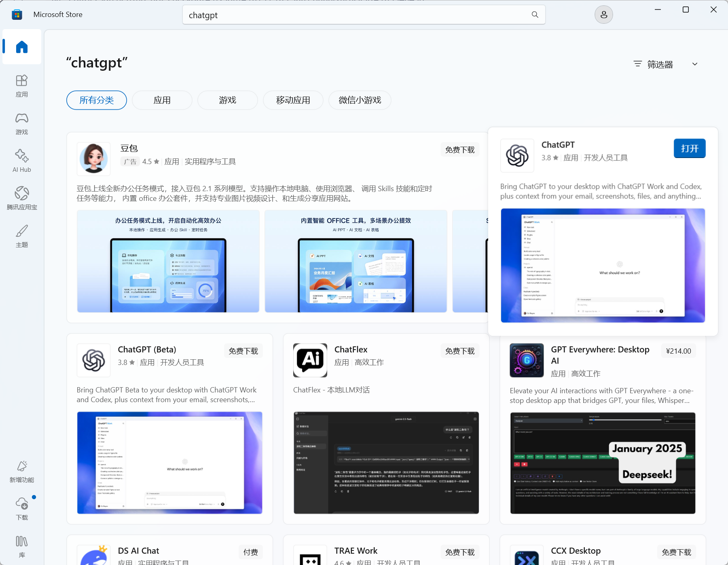Open the 下载 (Downloads) sidebar section
The width and height of the screenshot is (728, 565).
[22, 509]
